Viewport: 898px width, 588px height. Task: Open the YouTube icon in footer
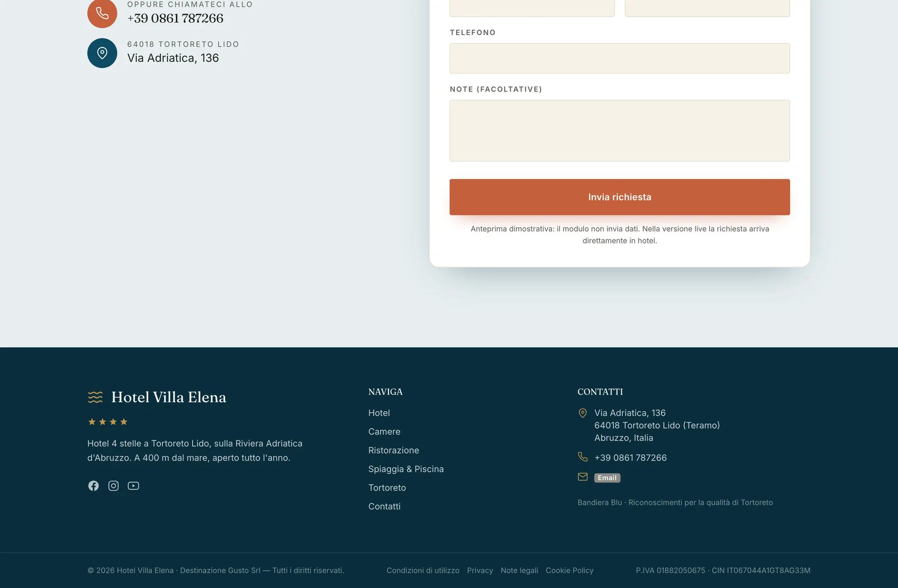pos(133,486)
